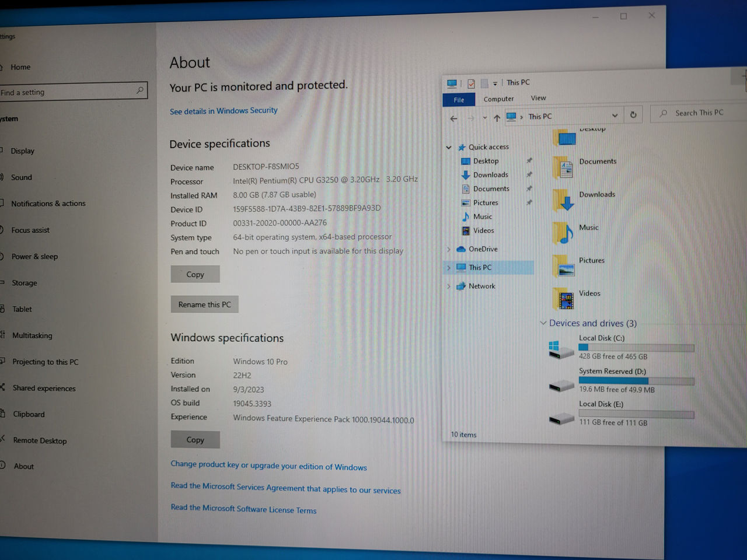
Task: Select Network in the navigation pane
Action: coord(481,286)
